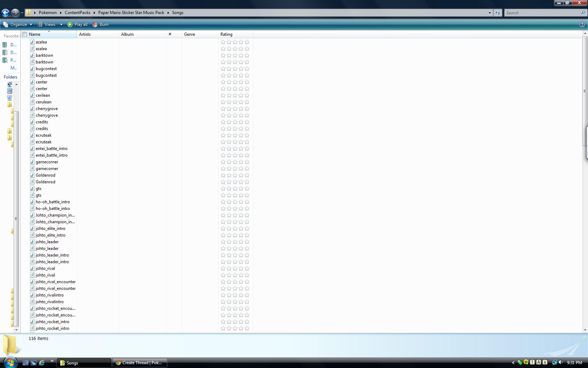Launch Internet Explorer from the taskbar
The width and height of the screenshot is (588, 368).
42,362
